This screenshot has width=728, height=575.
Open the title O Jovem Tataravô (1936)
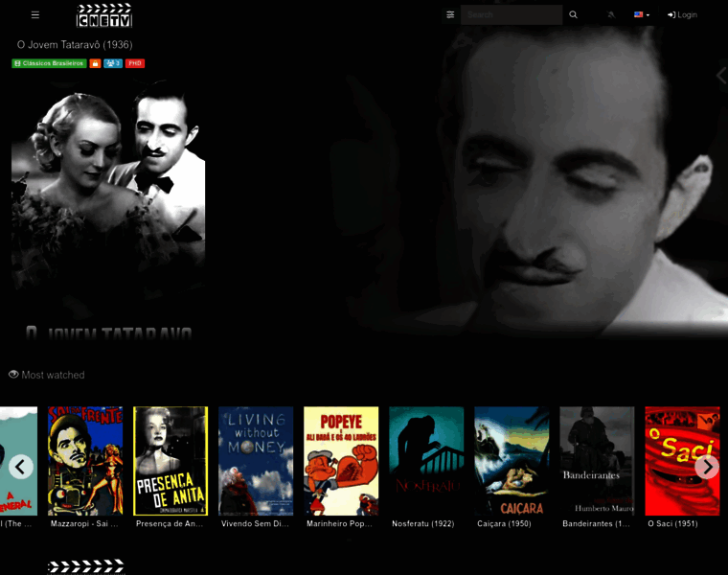(75, 45)
